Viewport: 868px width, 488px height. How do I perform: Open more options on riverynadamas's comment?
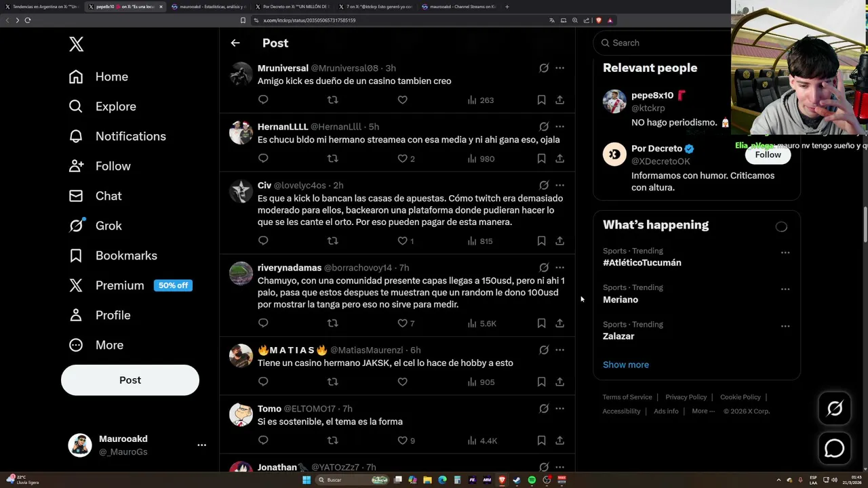click(559, 268)
